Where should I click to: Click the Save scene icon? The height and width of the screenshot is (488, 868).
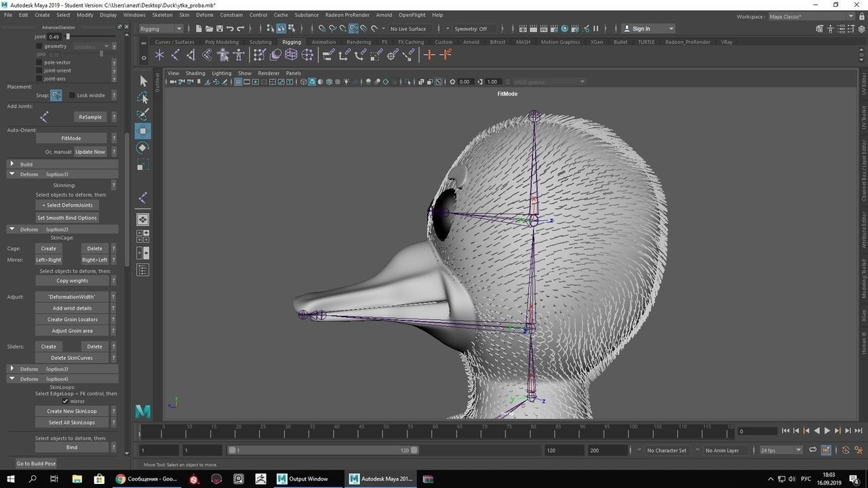[220, 28]
